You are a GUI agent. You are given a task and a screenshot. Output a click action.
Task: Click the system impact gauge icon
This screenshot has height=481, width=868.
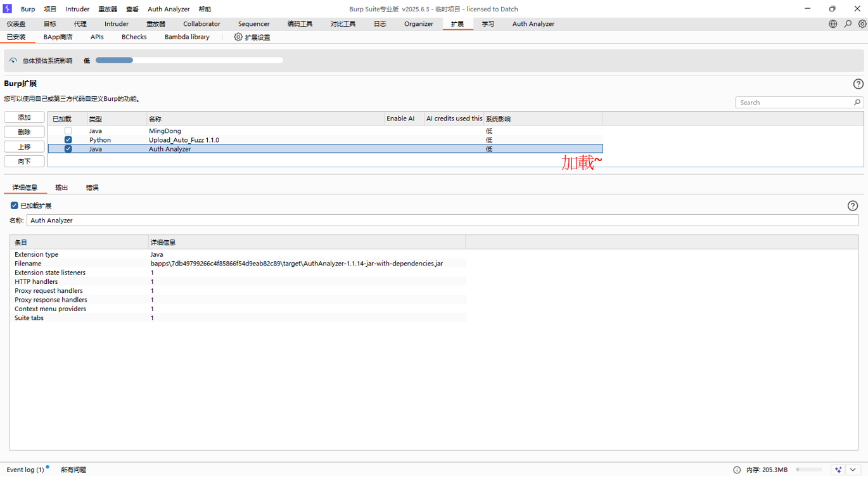[13, 61]
